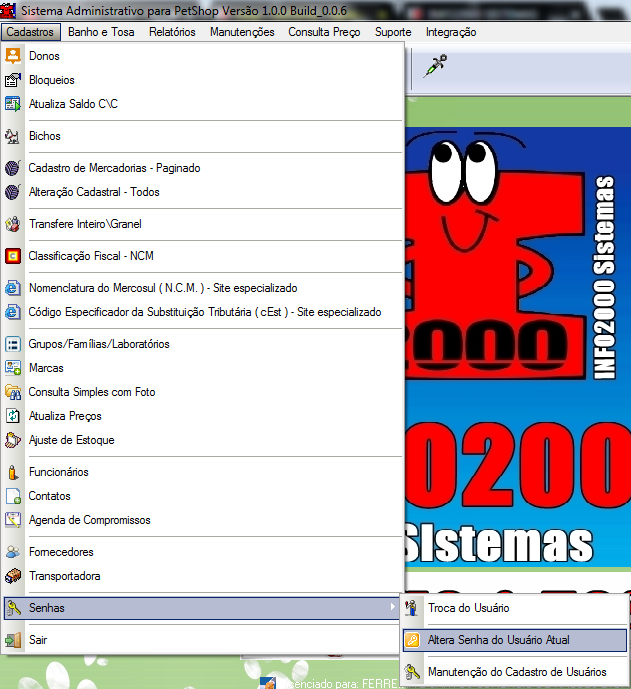Image resolution: width=631 pixels, height=689 pixels.
Task: Open Classificação Fiscal - NCM
Action: tap(203, 256)
